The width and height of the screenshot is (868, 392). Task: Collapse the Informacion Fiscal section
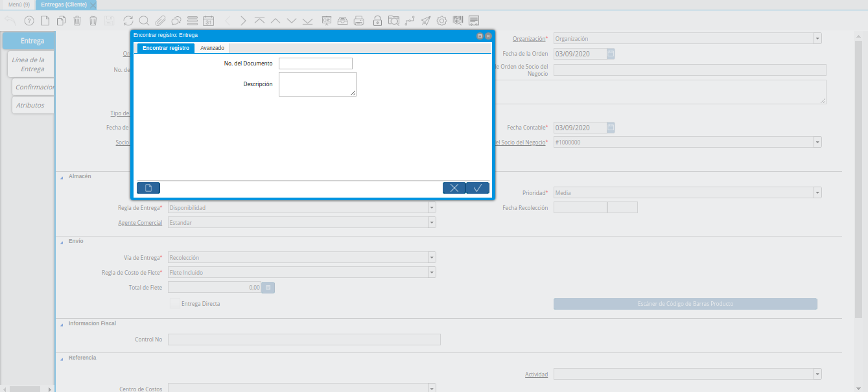tap(62, 324)
